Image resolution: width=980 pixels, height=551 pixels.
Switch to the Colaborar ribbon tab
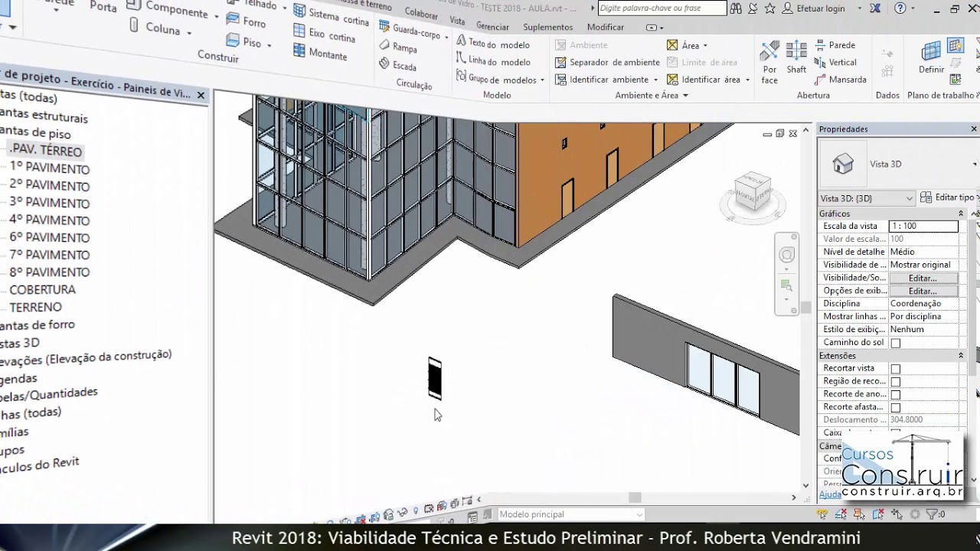pos(420,14)
